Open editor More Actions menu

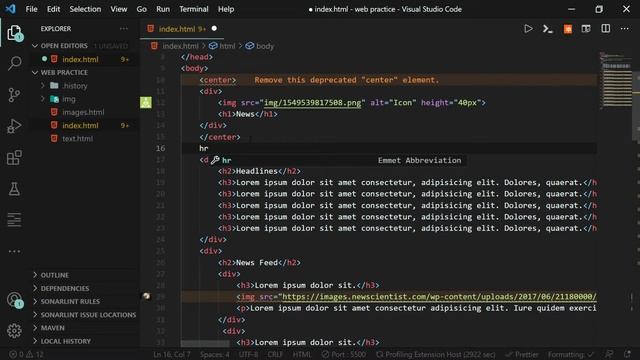click(624, 29)
